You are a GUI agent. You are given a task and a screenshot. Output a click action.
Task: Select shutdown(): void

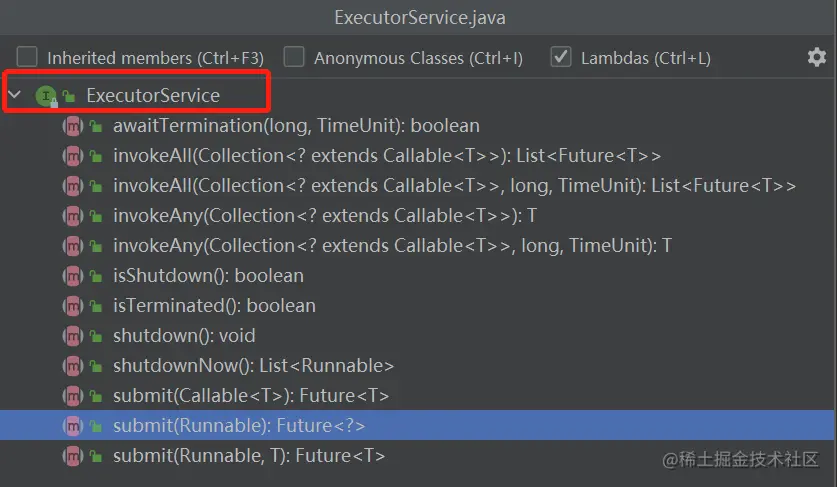tap(184, 335)
